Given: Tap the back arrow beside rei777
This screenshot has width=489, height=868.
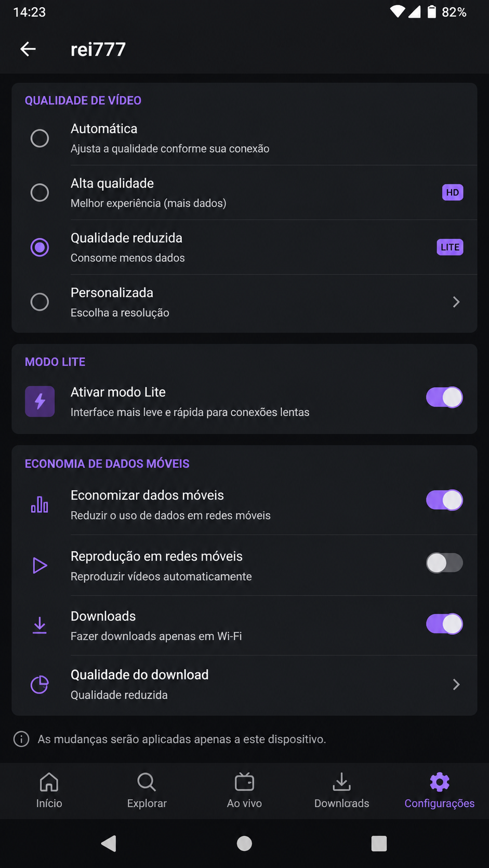Looking at the screenshot, I should pos(28,49).
